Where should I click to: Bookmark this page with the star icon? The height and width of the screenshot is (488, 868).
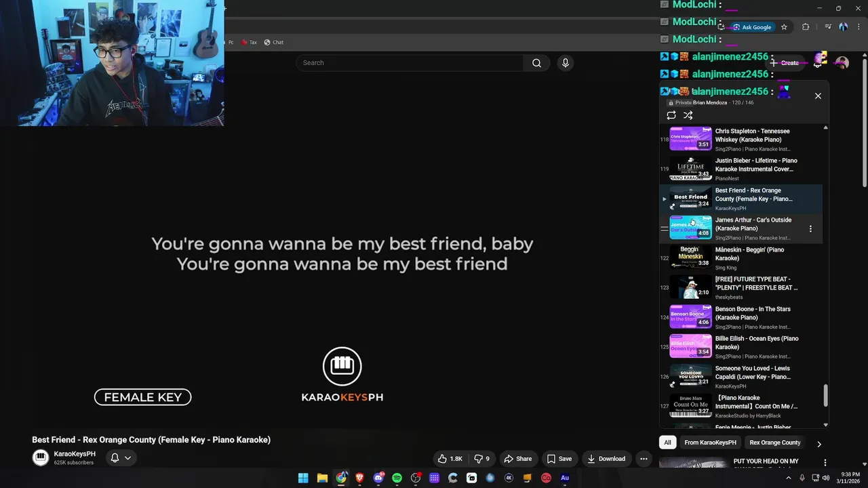click(784, 27)
